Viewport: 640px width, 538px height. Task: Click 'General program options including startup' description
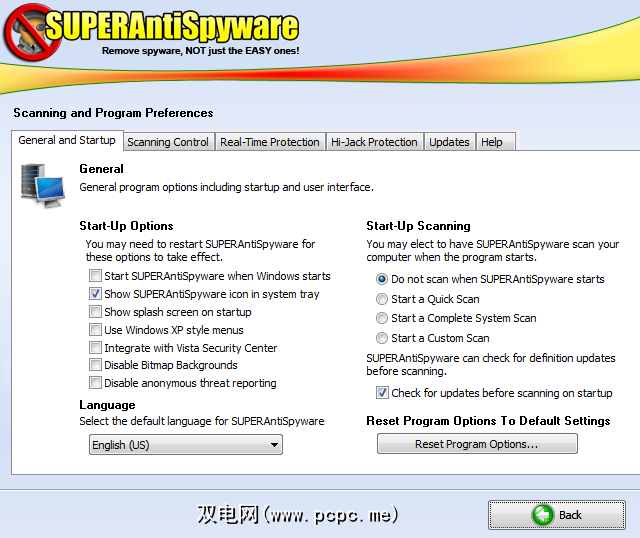[x=227, y=187]
